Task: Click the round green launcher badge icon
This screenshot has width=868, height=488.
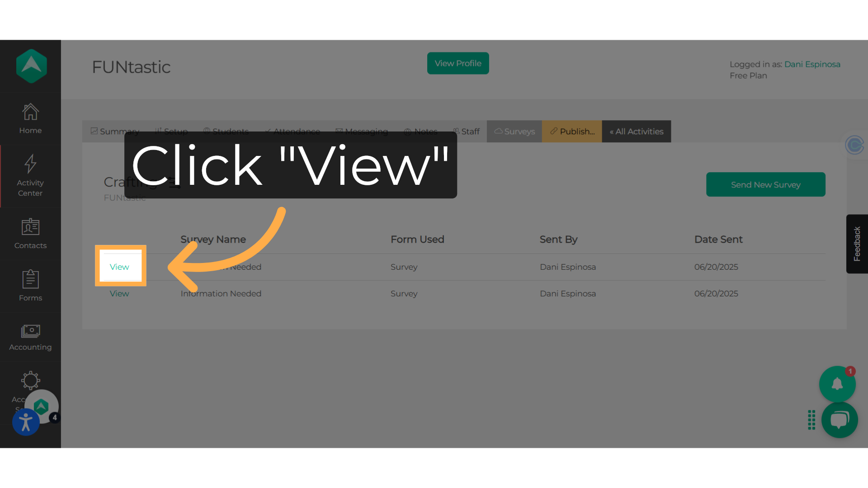Action: click(42, 407)
